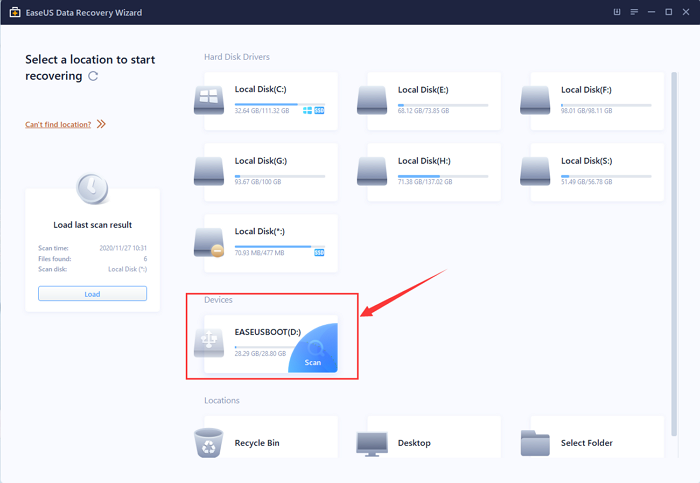This screenshot has width=700, height=483.
Task: Select the Desktop monitor icon
Action: (x=372, y=444)
